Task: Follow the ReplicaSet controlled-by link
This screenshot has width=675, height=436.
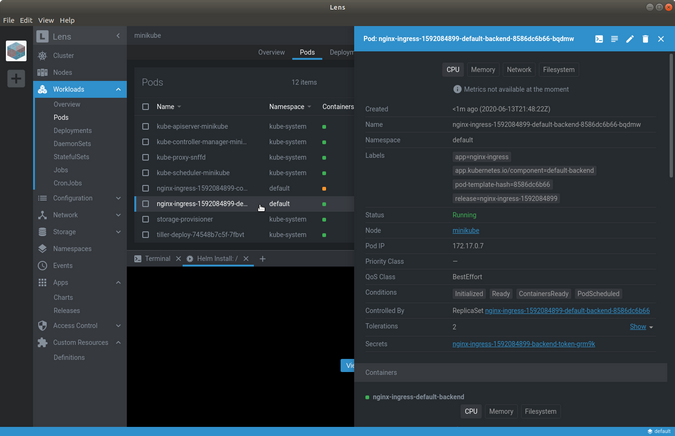Action: (x=567, y=311)
